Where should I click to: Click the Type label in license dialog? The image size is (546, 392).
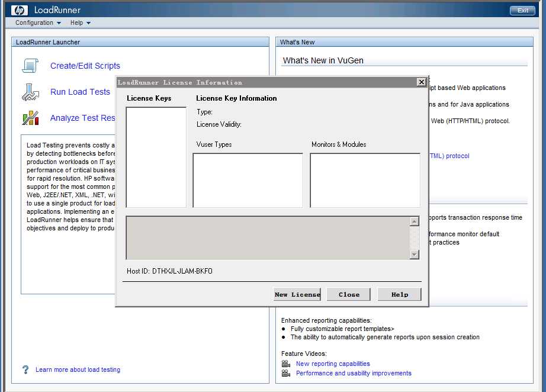[204, 112]
